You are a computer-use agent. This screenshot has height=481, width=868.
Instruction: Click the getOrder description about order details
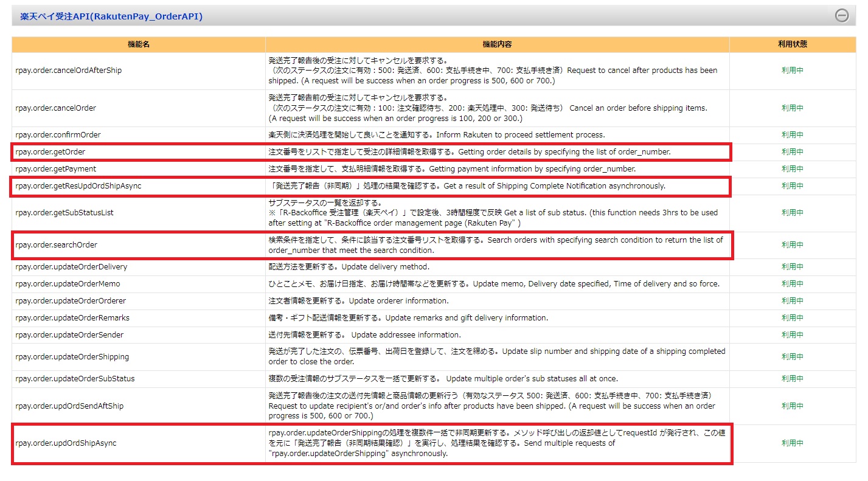469,152
